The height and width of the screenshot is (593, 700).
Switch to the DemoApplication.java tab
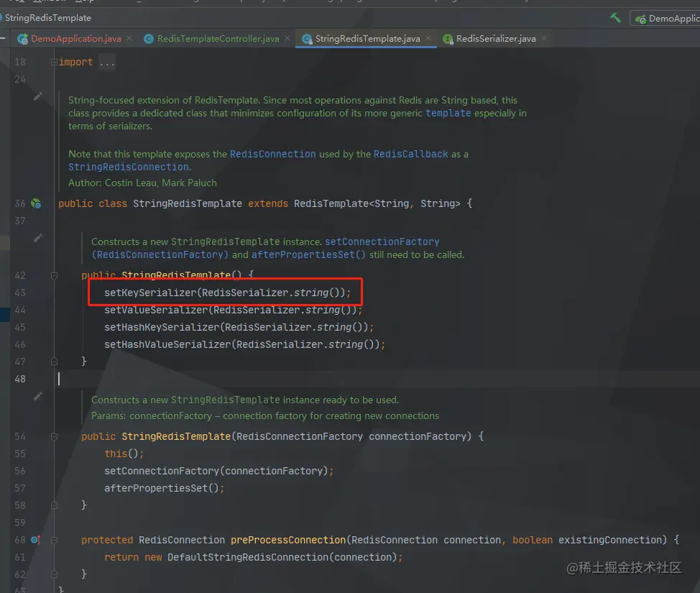pos(76,39)
